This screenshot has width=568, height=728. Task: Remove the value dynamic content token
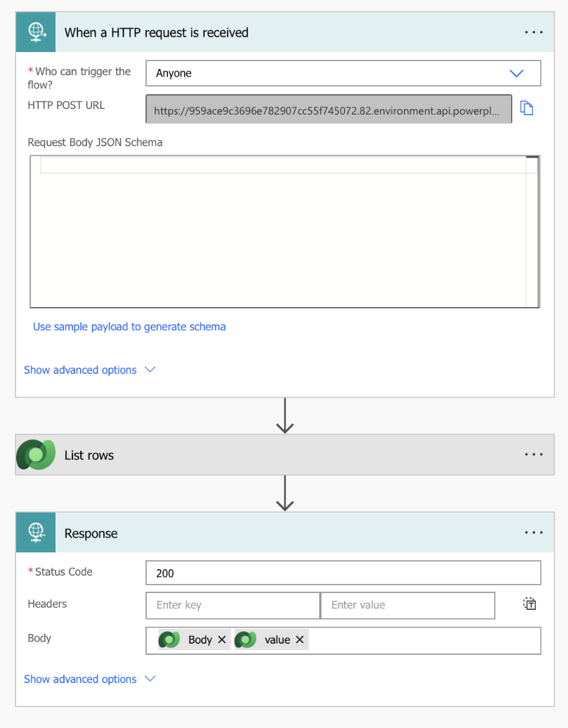pyautogui.click(x=299, y=639)
